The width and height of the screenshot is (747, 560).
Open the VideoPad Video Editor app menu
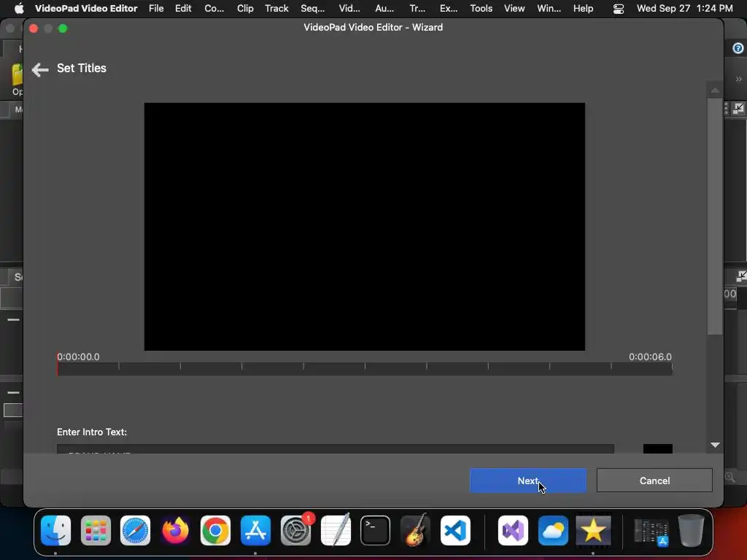pyautogui.click(x=86, y=9)
